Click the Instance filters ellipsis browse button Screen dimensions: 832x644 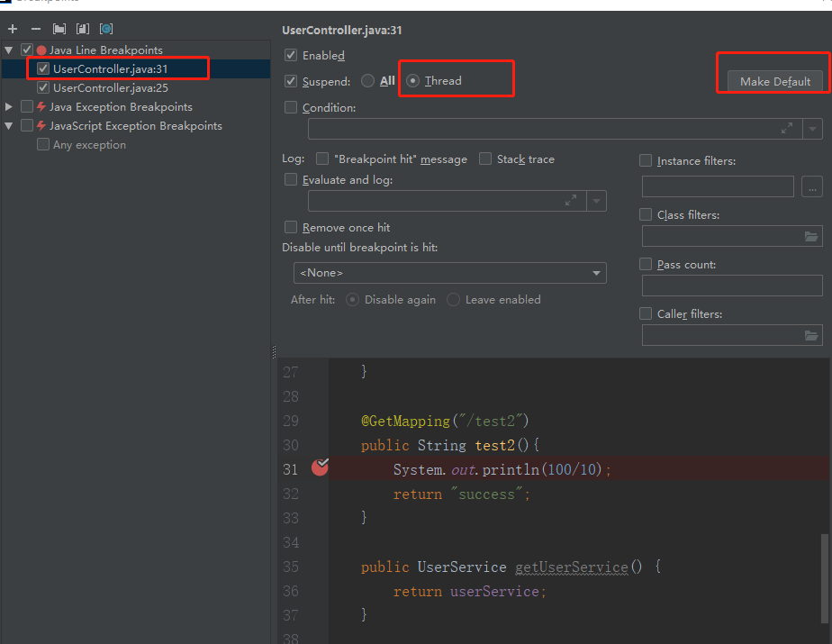click(x=812, y=187)
